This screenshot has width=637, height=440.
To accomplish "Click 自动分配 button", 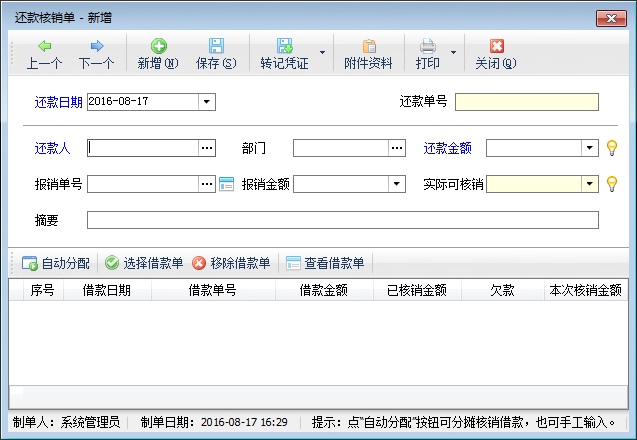I will point(56,264).
